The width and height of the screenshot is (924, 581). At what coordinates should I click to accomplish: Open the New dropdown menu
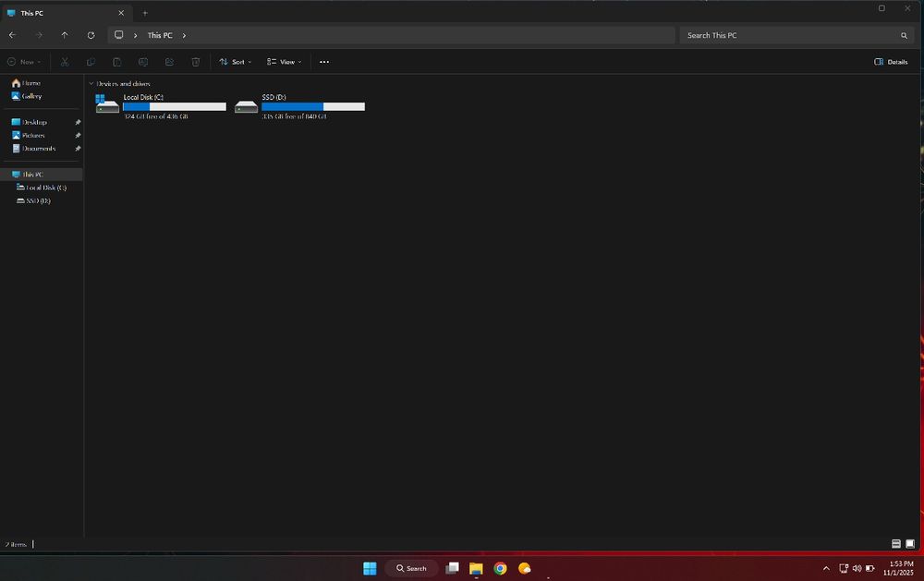[24, 62]
